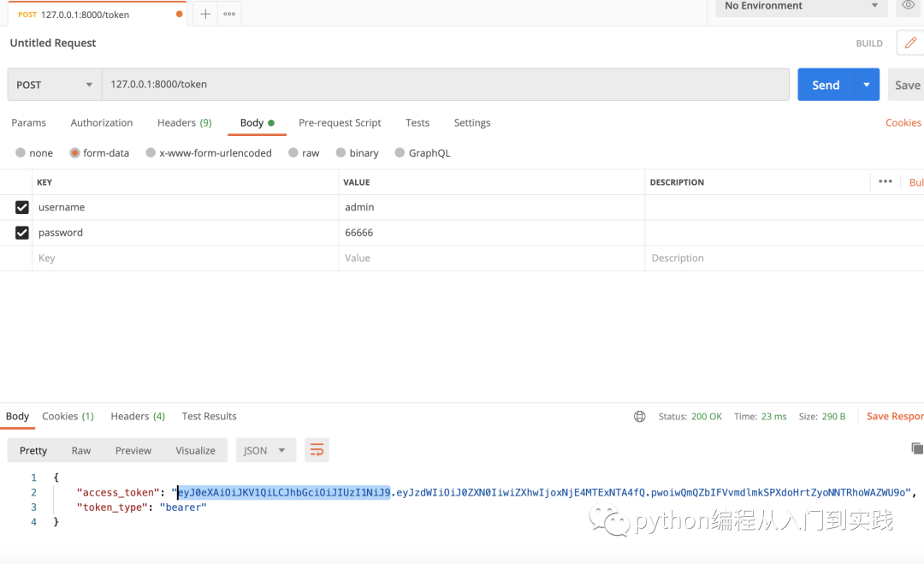Click the request URL input field
The height and width of the screenshot is (564, 924).
[446, 84]
